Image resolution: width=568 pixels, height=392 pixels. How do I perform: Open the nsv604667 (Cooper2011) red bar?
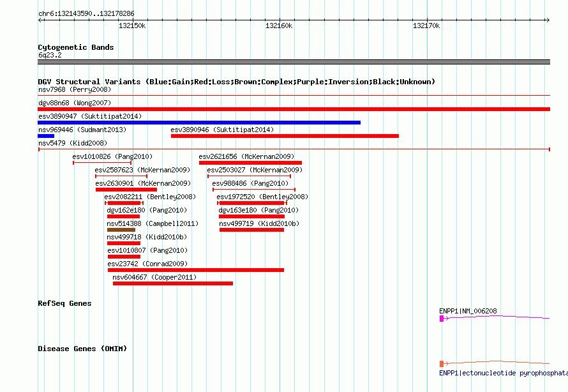[173, 283]
